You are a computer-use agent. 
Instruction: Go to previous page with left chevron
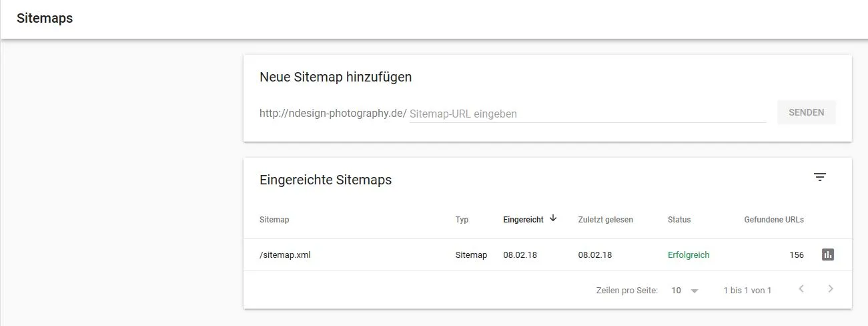pos(801,289)
